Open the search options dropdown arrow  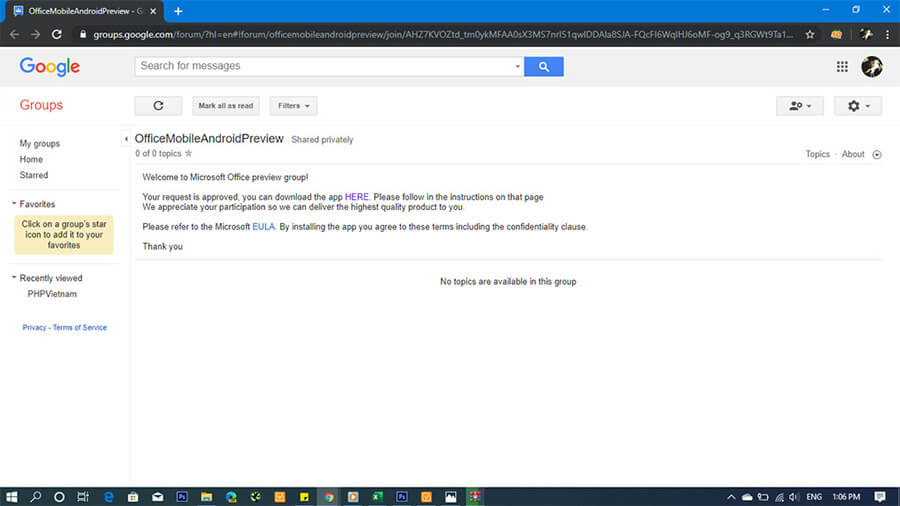click(x=517, y=67)
